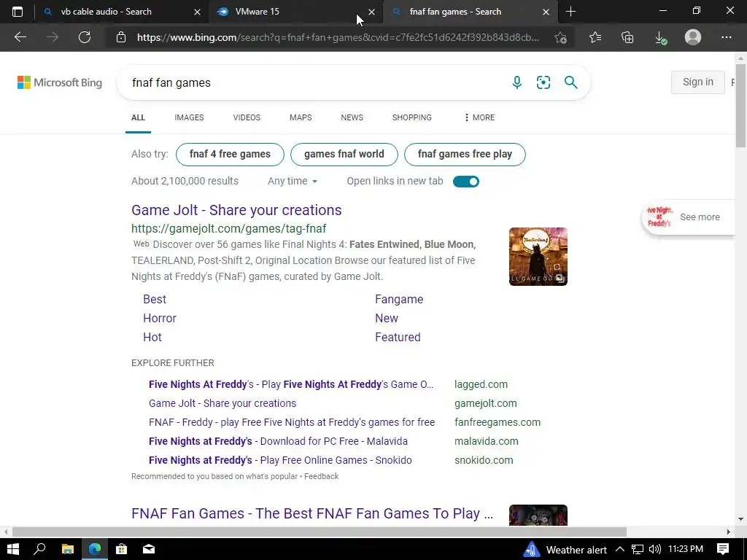Try suggestion fnaf games free play
The width and height of the screenshot is (747, 560).
465,155
